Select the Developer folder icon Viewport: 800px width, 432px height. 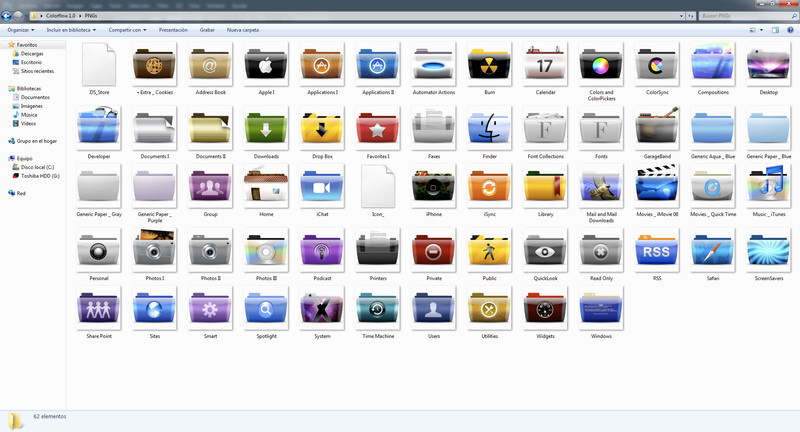[x=98, y=128]
